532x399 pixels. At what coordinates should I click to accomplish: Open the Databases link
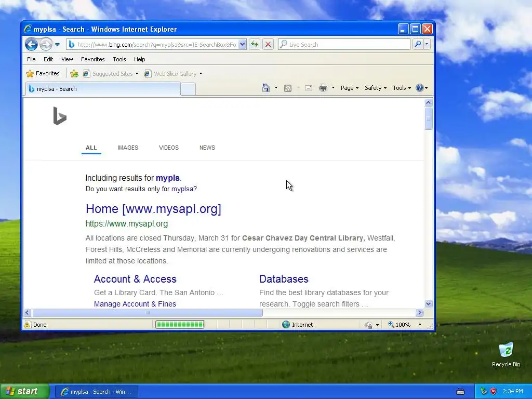(x=284, y=279)
